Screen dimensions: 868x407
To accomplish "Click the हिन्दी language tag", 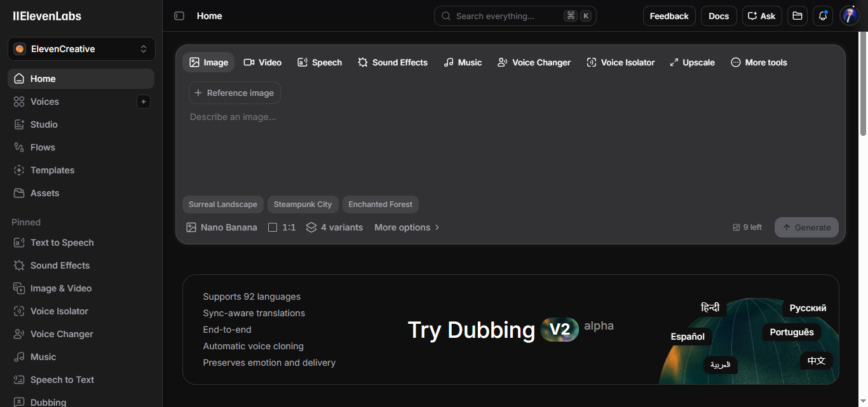I will (710, 308).
